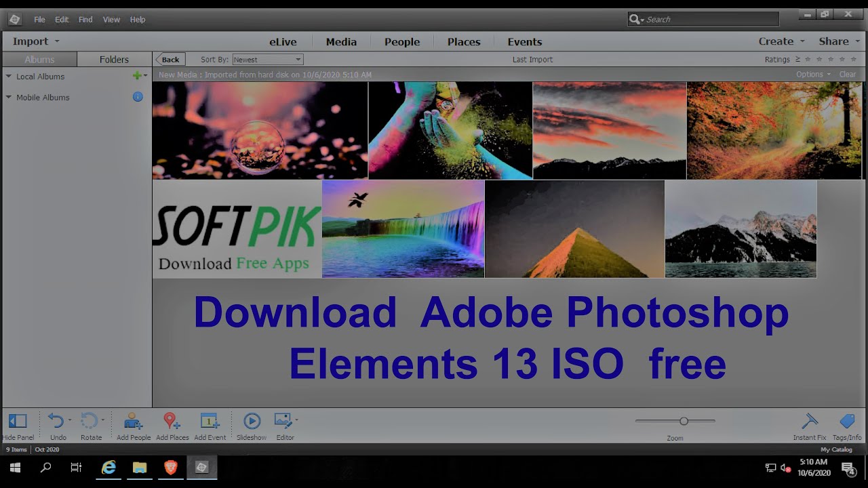Select the colorful hands powder thumbnail
This screenshot has height=488, width=868.
[450, 130]
